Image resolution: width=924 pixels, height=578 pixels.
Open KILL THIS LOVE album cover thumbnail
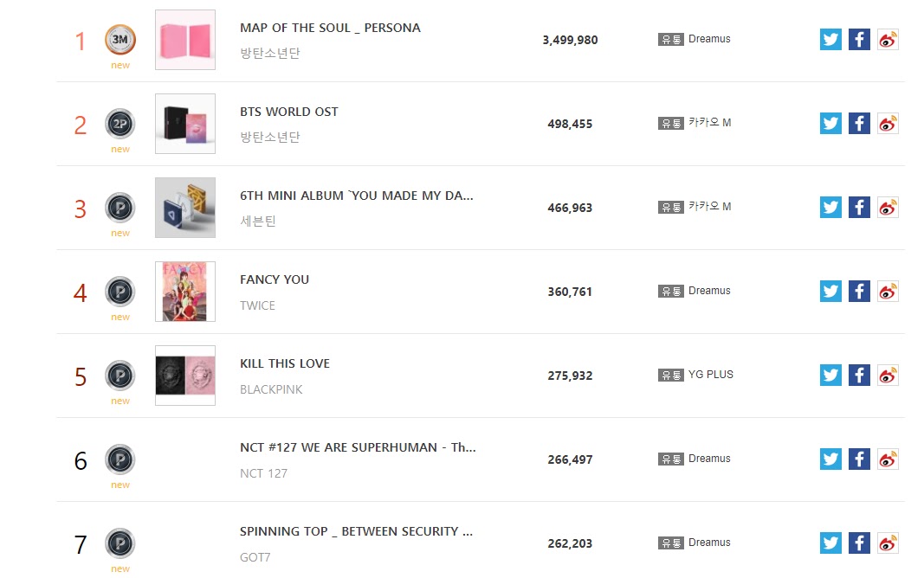point(185,376)
